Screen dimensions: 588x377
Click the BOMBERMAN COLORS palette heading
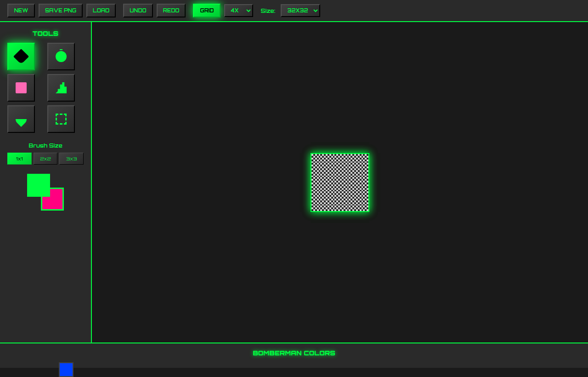[294, 353]
